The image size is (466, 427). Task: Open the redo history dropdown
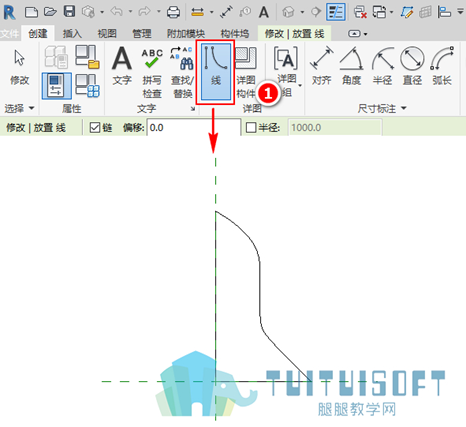click(x=159, y=12)
